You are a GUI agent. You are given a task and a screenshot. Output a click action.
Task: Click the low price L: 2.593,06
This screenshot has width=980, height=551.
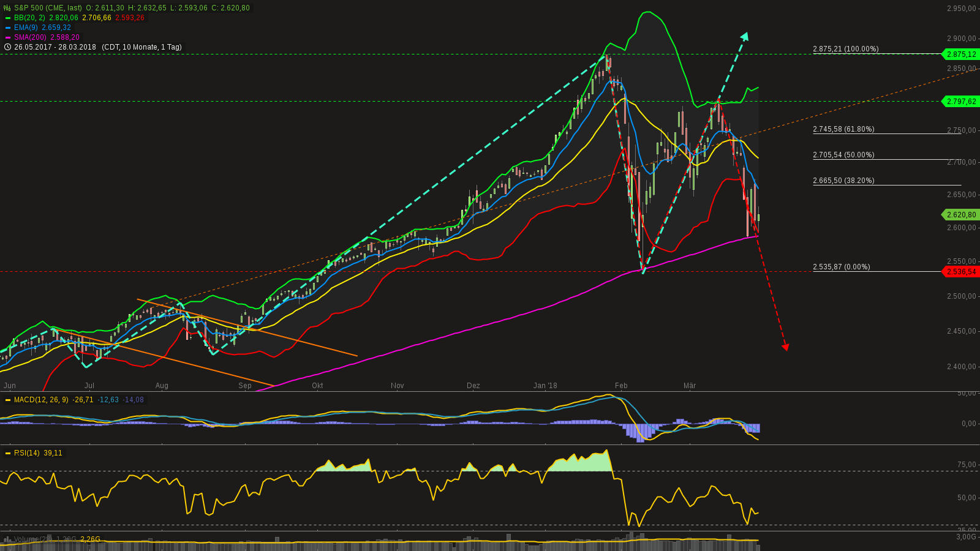[x=189, y=8]
